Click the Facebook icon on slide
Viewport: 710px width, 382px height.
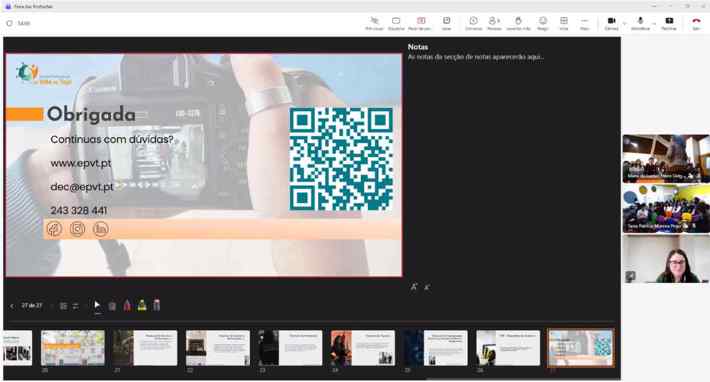(x=54, y=229)
